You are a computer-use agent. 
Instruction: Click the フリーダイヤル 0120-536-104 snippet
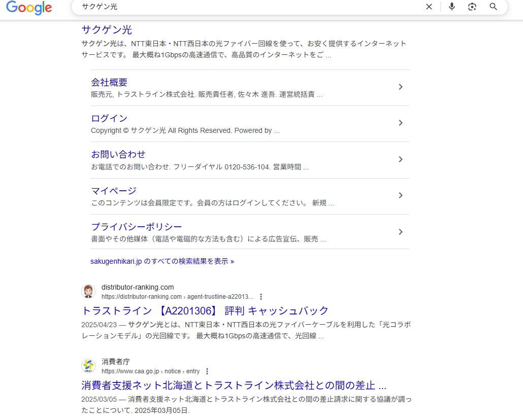(200, 167)
